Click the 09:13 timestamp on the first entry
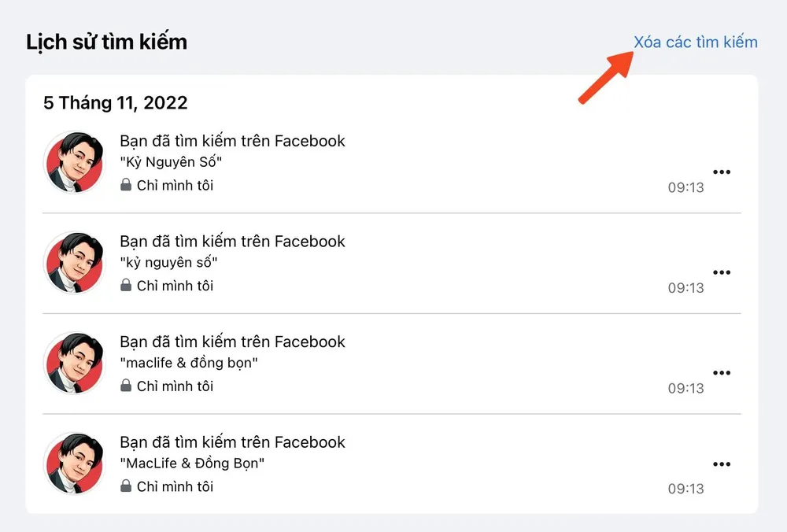The height and width of the screenshot is (532, 787). 685,187
